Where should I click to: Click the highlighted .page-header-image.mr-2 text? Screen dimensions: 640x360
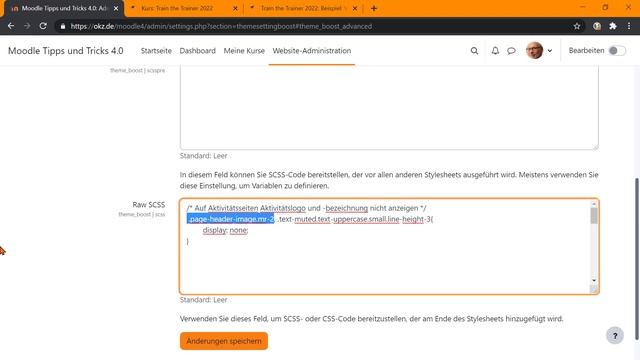point(231,219)
